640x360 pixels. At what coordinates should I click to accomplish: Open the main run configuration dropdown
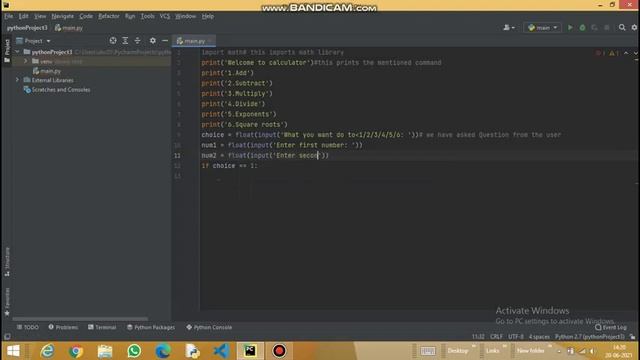pyautogui.click(x=542, y=27)
